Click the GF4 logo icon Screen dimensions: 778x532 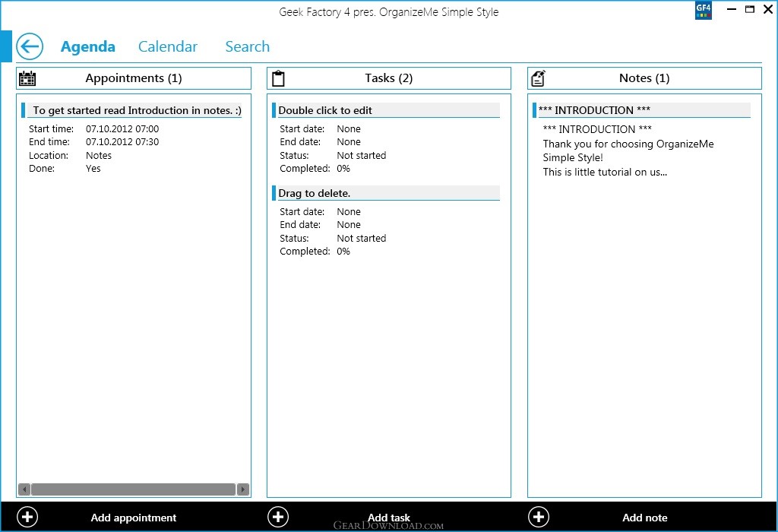[704, 11]
